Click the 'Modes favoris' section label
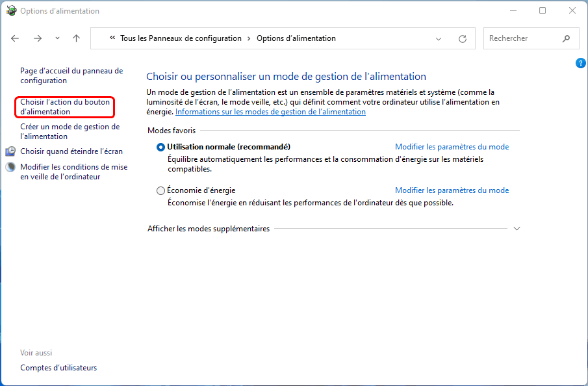The height and width of the screenshot is (386, 588). pos(172,131)
